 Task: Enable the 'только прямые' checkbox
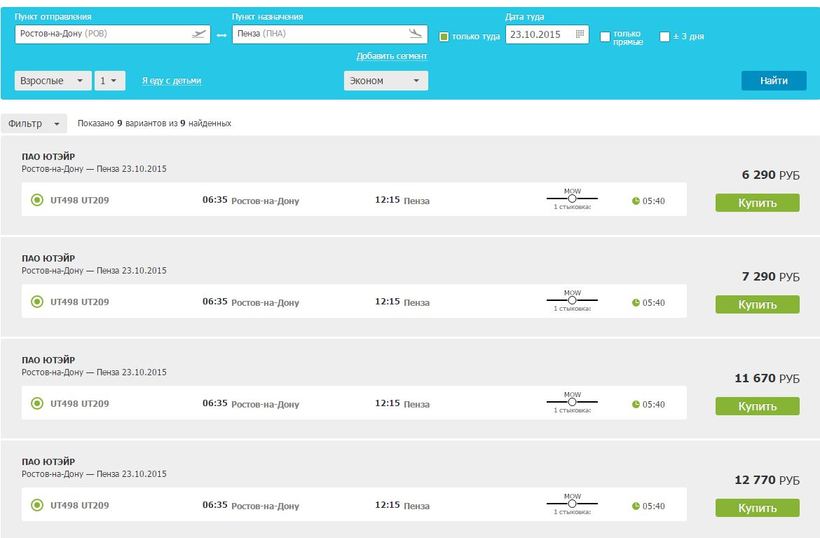(x=605, y=37)
